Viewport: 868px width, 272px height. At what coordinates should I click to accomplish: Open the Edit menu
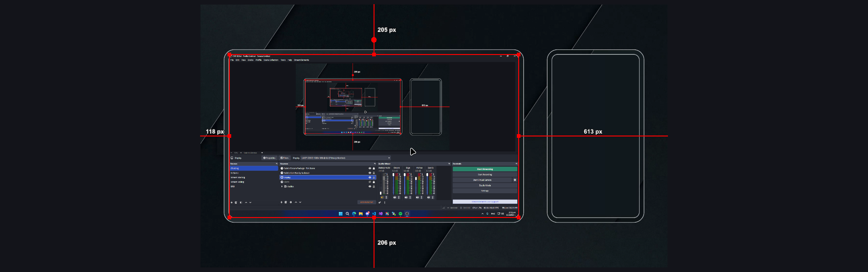click(x=237, y=60)
